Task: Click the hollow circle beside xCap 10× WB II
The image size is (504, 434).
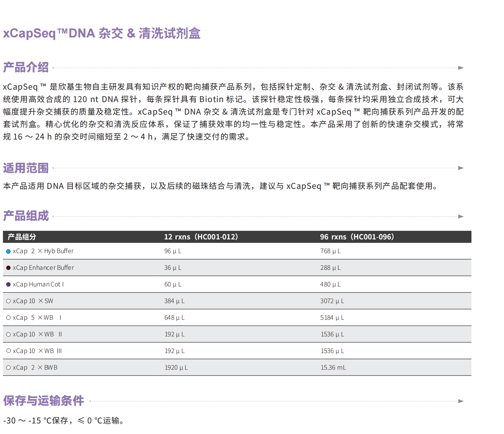Action: [8, 334]
